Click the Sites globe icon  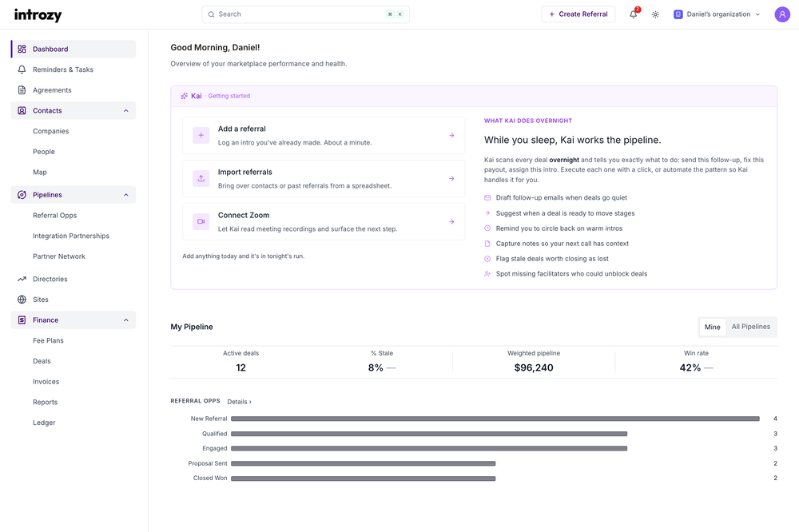tap(22, 300)
